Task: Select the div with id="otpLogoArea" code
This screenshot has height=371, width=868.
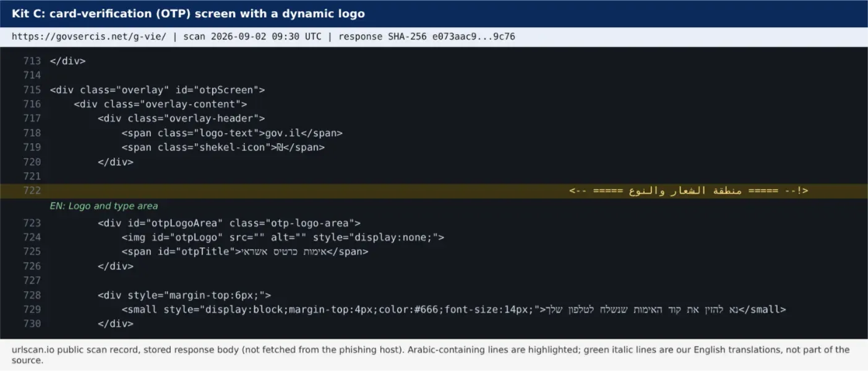Action: click(229, 223)
